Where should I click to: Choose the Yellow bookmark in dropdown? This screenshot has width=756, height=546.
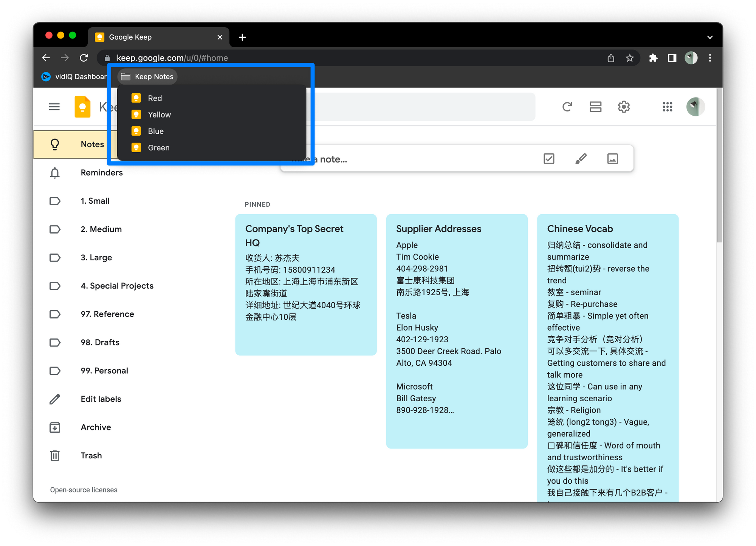(x=159, y=115)
